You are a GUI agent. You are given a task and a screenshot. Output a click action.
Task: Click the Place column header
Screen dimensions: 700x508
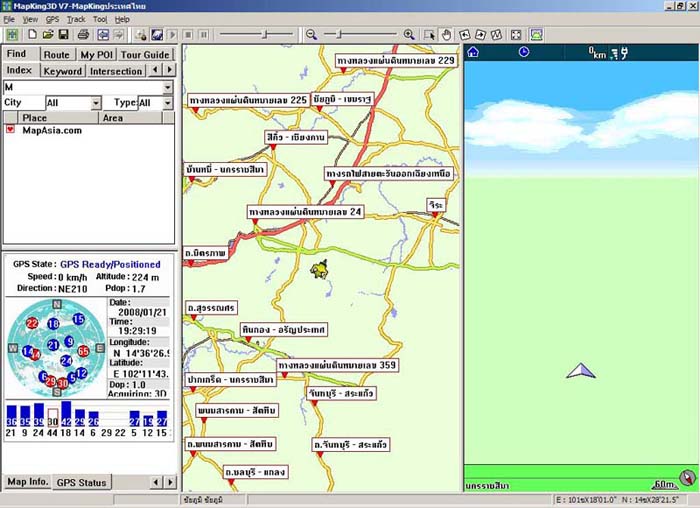(x=34, y=118)
